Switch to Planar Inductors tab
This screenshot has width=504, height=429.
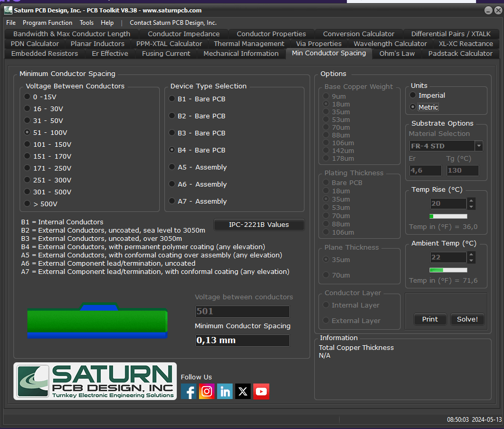click(97, 44)
